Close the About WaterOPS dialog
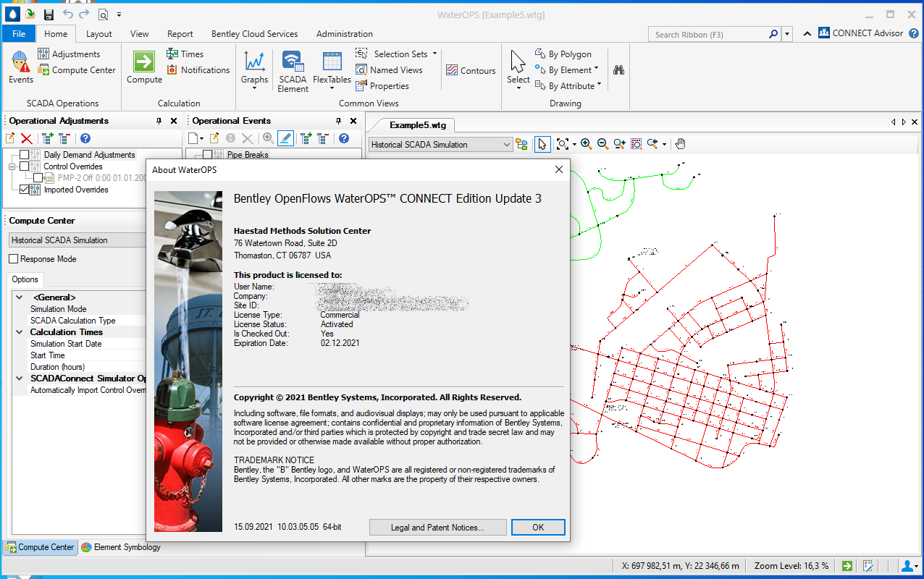Screen dimensions: 924x579 click(x=558, y=169)
